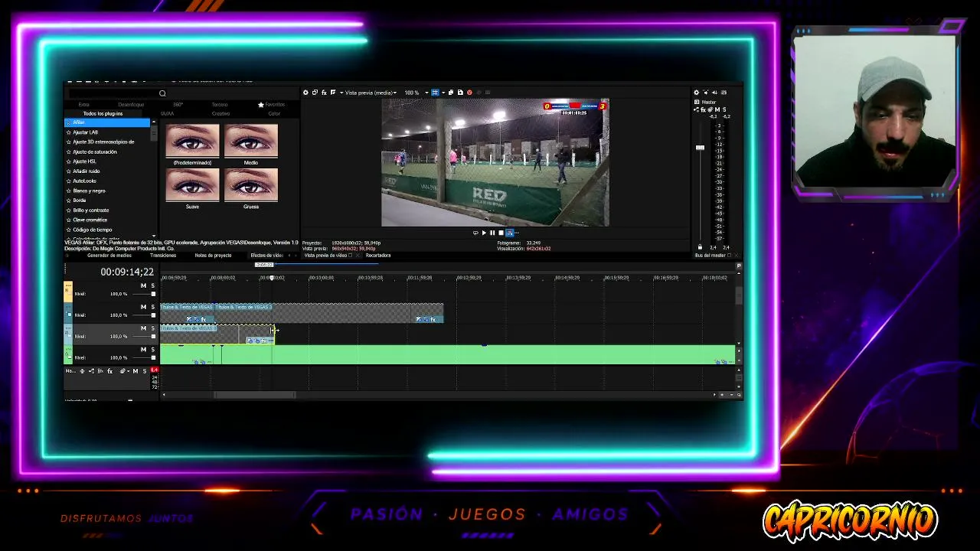Click the timeline timecode 00:09:14;22
The width and height of the screenshot is (980, 551).
pyautogui.click(x=127, y=272)
